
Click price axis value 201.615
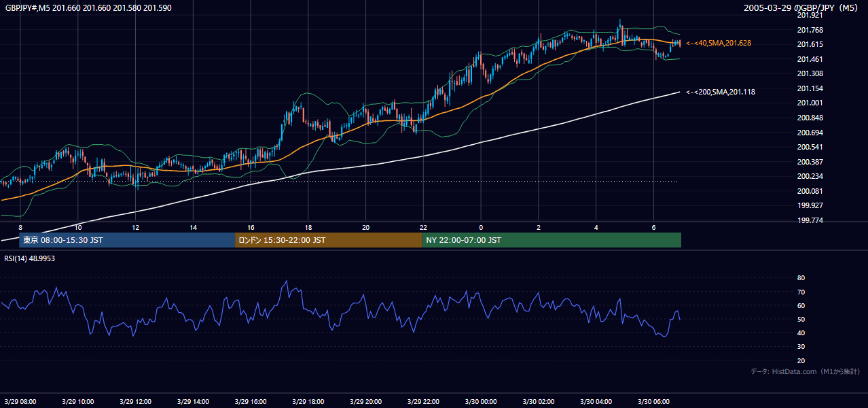(810, 44)
